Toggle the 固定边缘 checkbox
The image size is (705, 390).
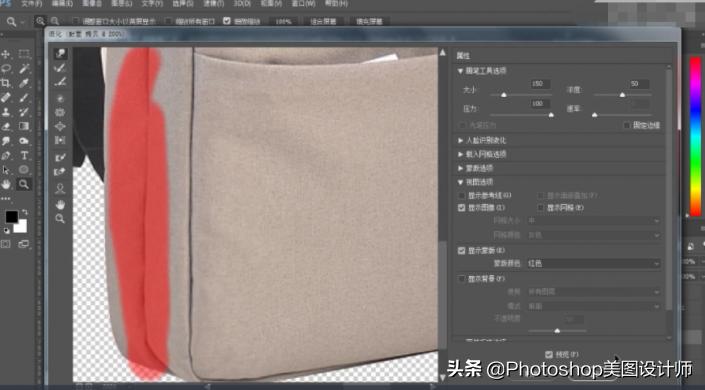[626, 126]
